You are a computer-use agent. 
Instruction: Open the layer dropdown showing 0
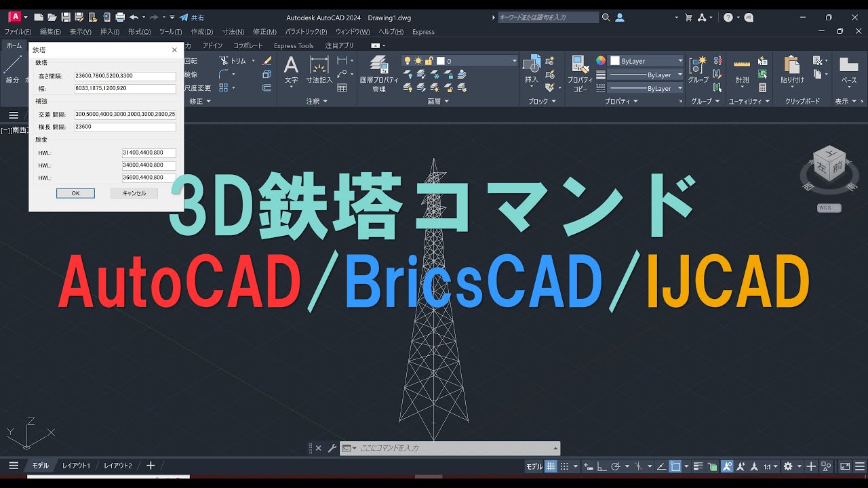pos(460,61)
